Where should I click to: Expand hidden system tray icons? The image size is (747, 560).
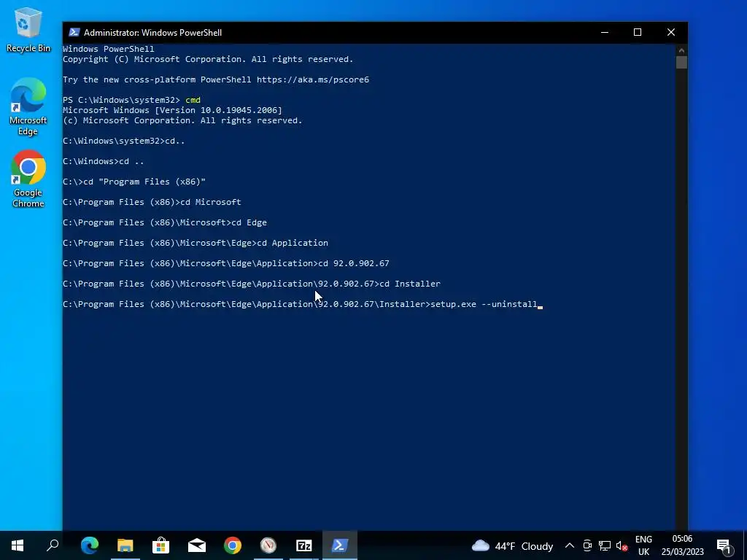pyautogui.click(x=569, y=545)
